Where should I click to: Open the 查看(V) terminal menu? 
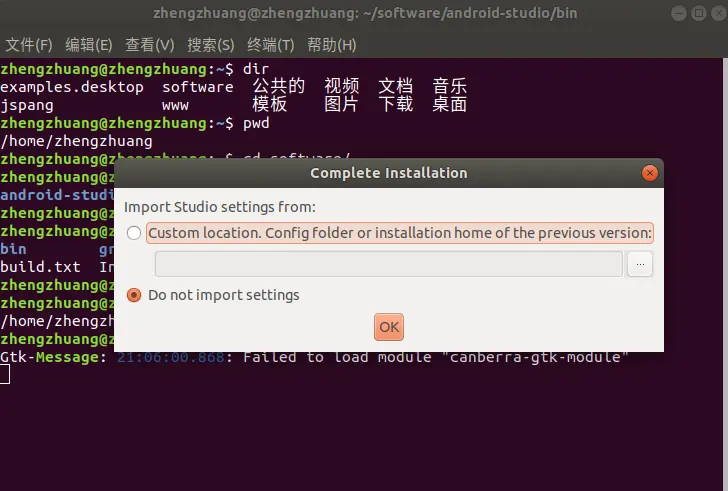[150, 45]
